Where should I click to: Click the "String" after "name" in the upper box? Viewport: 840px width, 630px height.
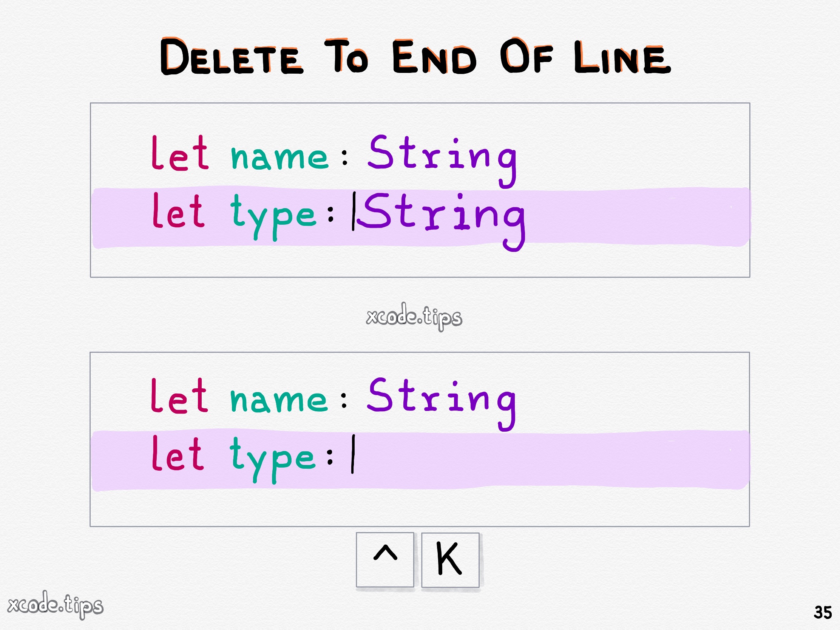pos(442,156)
